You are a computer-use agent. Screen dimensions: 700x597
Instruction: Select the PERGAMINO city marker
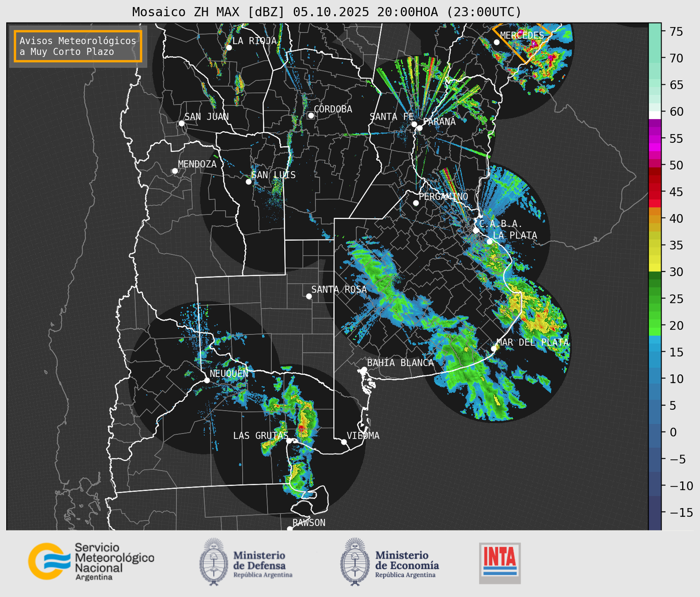416,203
